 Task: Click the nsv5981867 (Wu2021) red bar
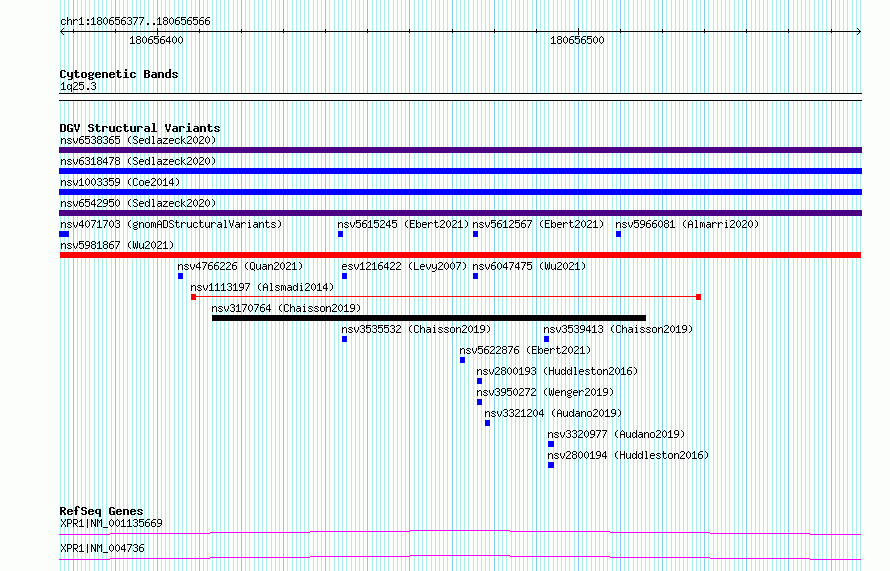coord(460,255)
